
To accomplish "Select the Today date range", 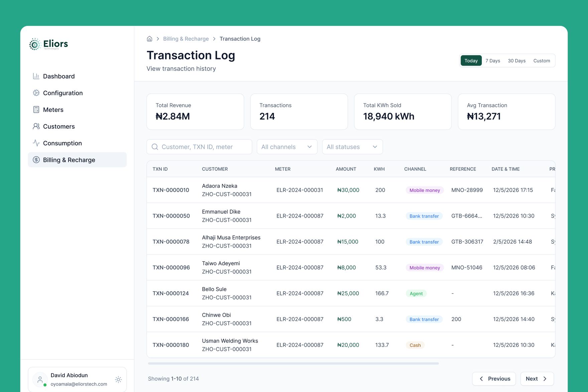I will click(x=471, y=60).
